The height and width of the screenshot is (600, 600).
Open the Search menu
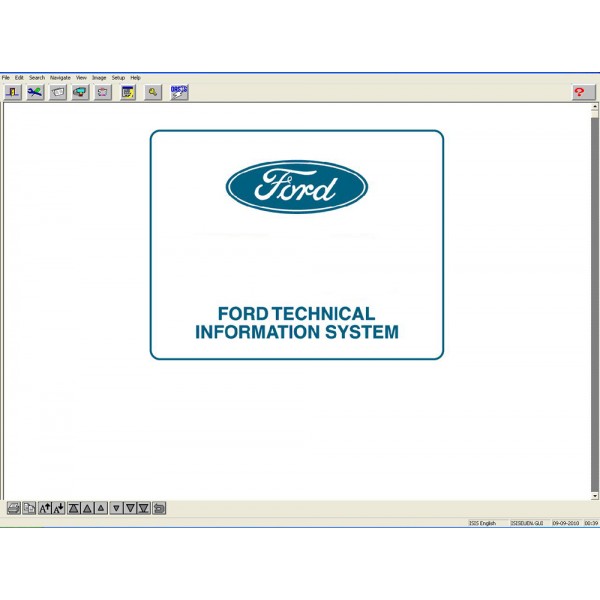37,78
